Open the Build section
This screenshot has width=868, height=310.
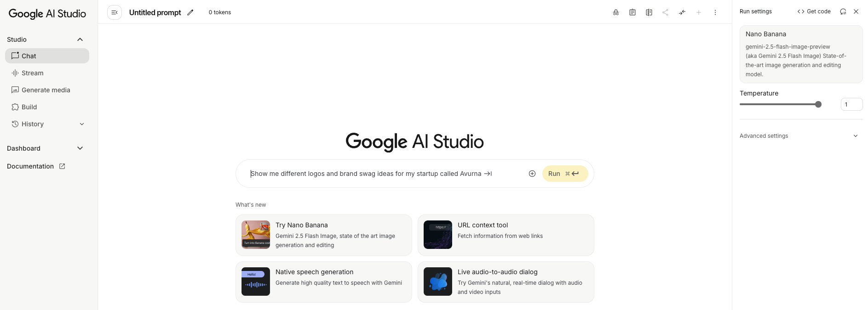pos(29,107)
